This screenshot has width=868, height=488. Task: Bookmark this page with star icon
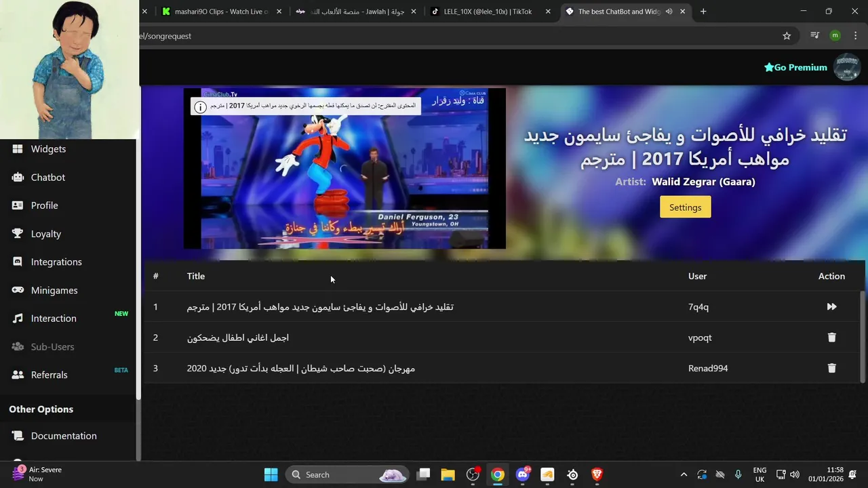787,36
